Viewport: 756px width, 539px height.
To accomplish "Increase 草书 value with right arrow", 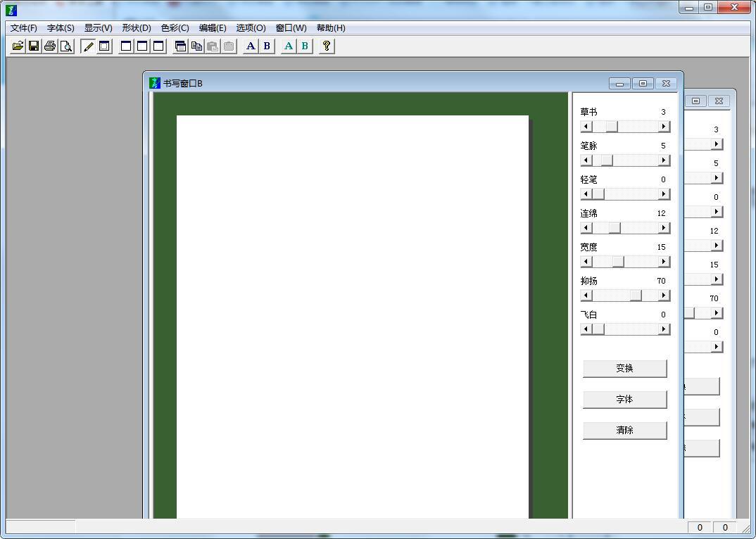I will (x=663, y=127).
